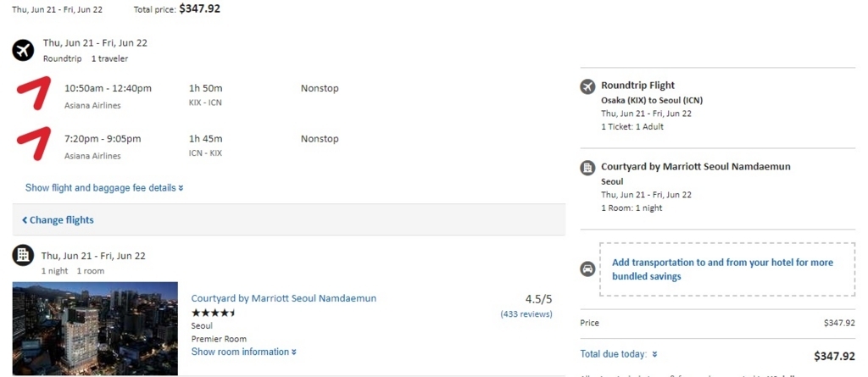Click the car icon for transportation add-on
868x377 pixels.
(x=587, y=269)
